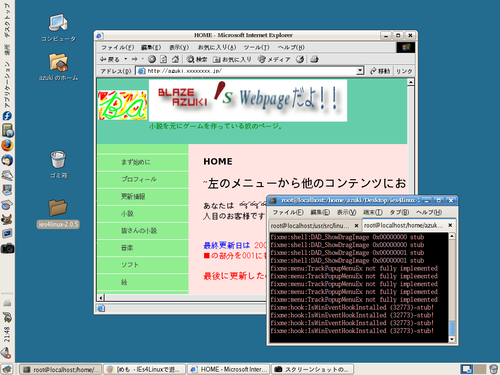The width and height of the screenshot is (500, 375).
Task: Click the BLAZE AZUKI Webpage banner image
Action: (248, 100)
